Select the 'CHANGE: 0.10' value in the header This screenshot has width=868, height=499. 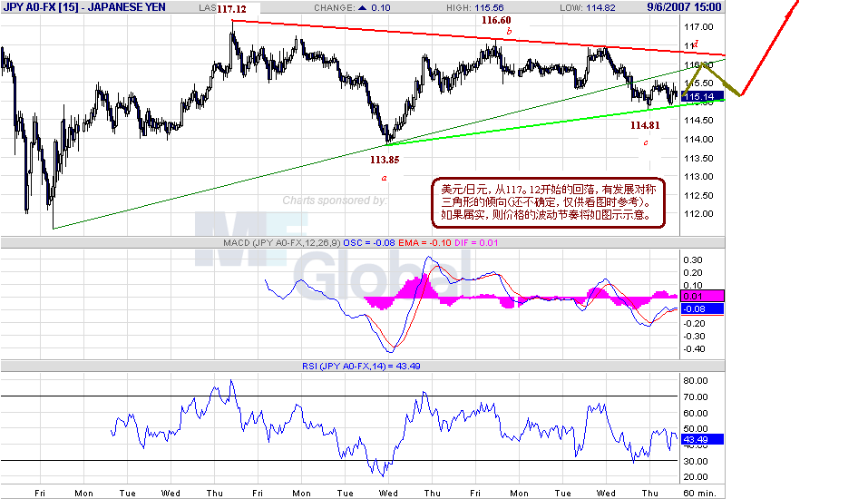point(352,8)
